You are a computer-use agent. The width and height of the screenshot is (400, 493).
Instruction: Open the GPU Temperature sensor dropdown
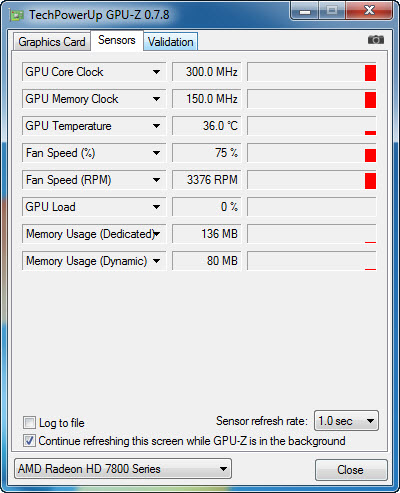pyautogui.click(x=156, y=126)
